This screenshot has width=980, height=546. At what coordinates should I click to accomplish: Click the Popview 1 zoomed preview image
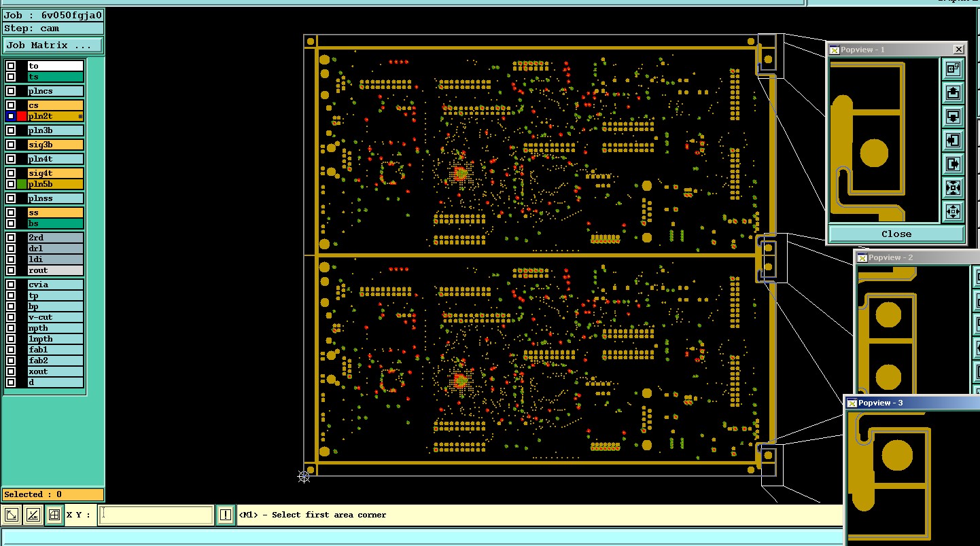(x=884, y=140)
